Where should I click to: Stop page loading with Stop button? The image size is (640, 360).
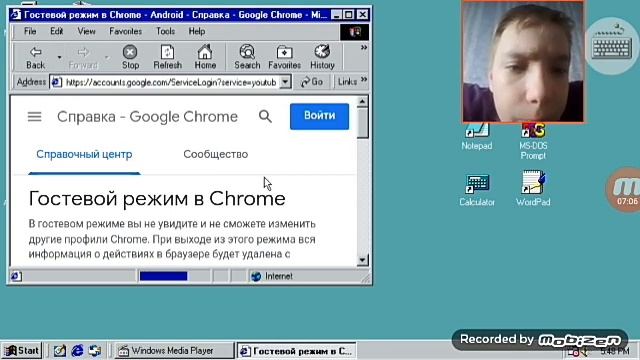coord(130,57)
